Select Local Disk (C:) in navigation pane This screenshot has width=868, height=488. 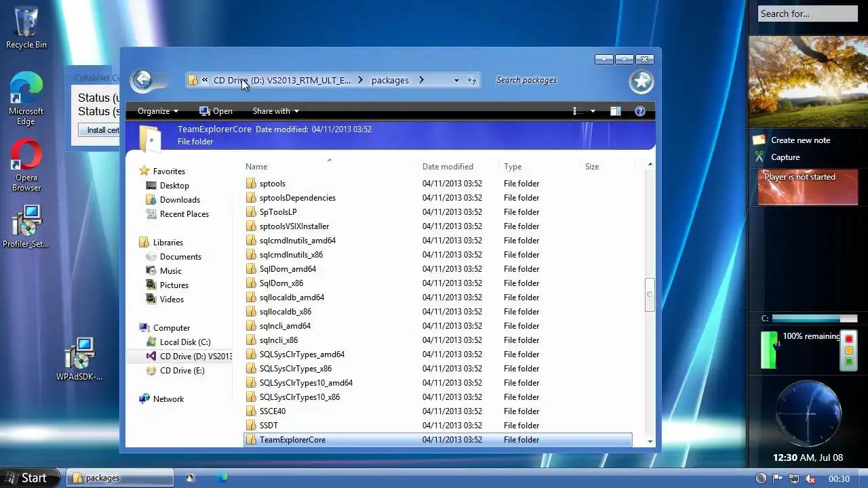(x=185, y=342)
